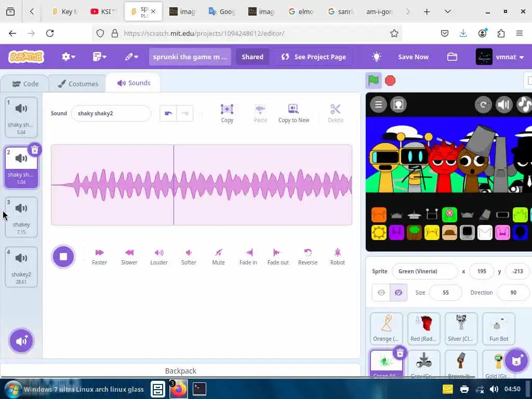Click the Direction field 90
Viewport: 532px width, 399px height.
[513, 292]
